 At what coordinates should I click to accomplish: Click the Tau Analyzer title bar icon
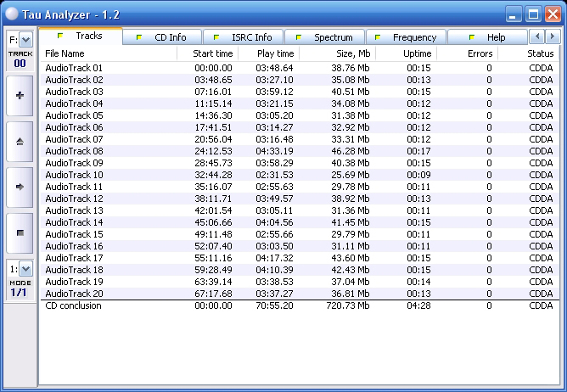[12, 14]
